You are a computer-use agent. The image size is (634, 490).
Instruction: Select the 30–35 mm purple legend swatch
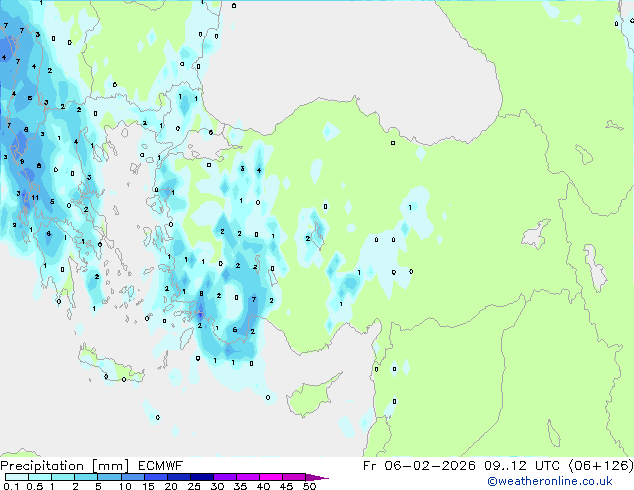pos(224,477)
